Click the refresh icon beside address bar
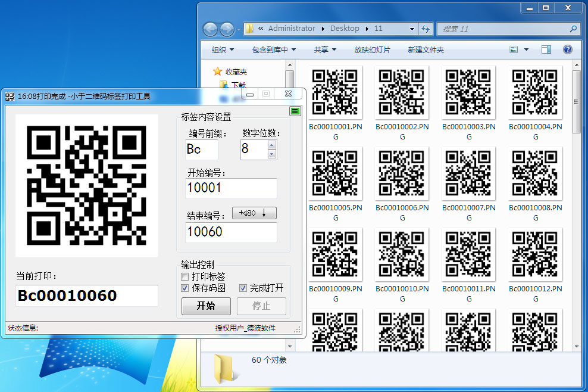The width and height of the screenshot is (588, 392). (426, 29)
